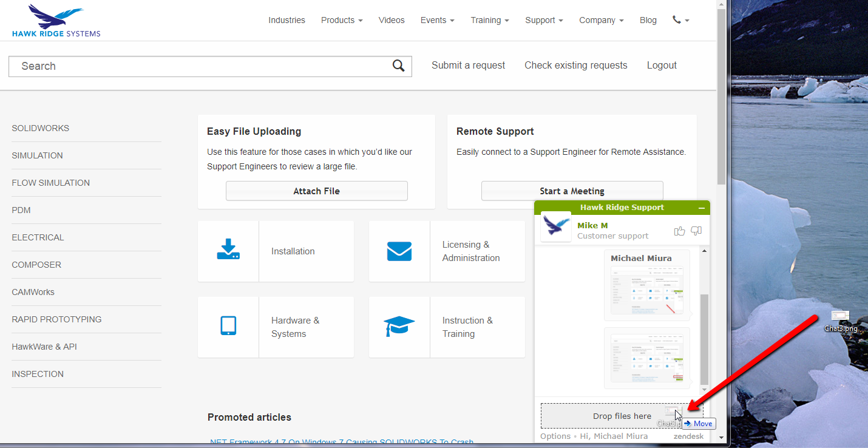Open ELECTRICAL category

pyautogui.click(x=38, y=237)
